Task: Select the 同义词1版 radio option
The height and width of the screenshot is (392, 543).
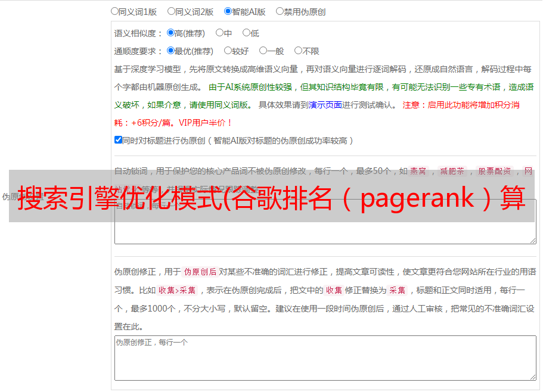Action: [114, 11]
